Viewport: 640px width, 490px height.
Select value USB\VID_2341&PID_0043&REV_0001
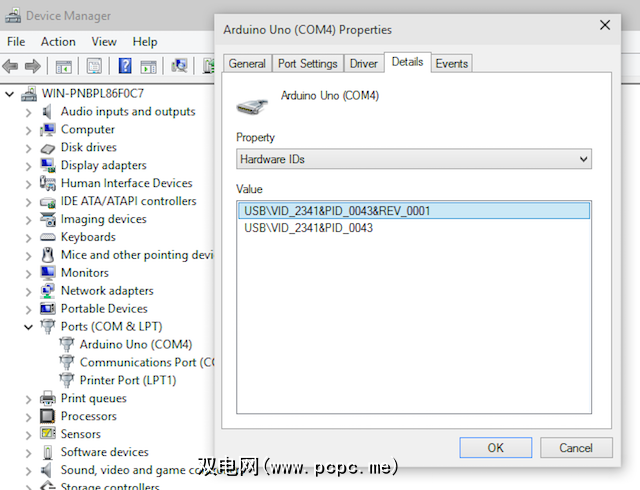click(x=414, y=211)
